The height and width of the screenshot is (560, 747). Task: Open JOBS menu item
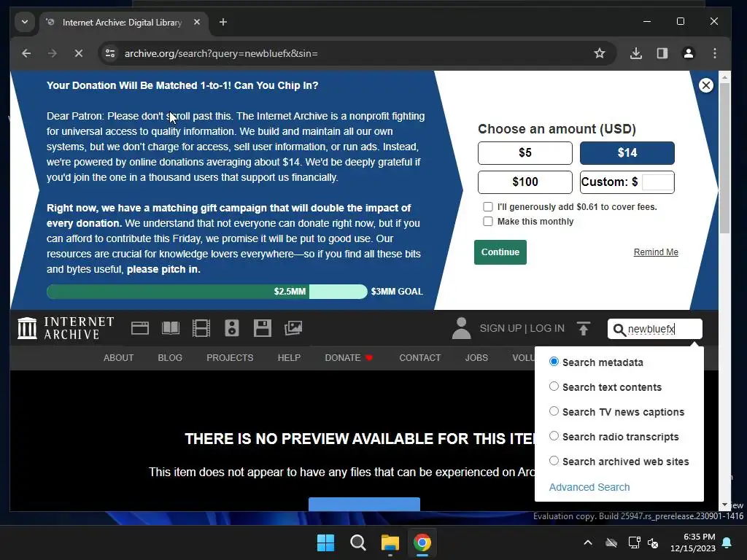pyautogui.click(x=476, y=357)
